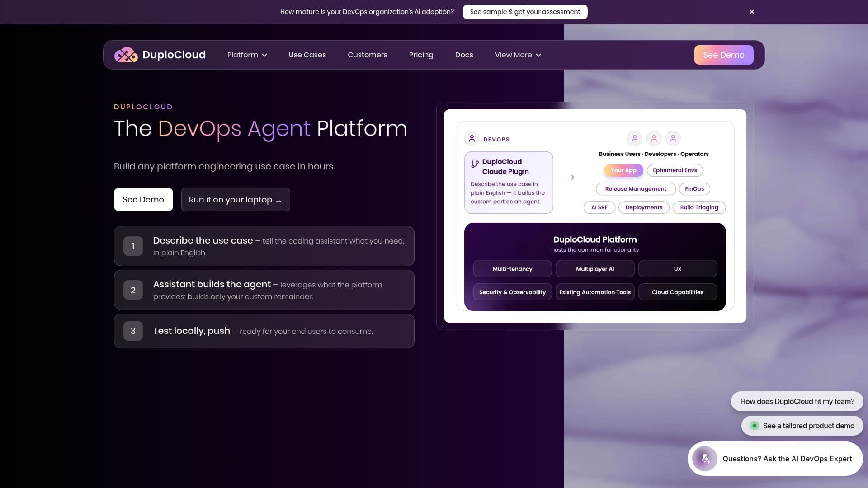Click the Security & Observability box

[512, 292]
